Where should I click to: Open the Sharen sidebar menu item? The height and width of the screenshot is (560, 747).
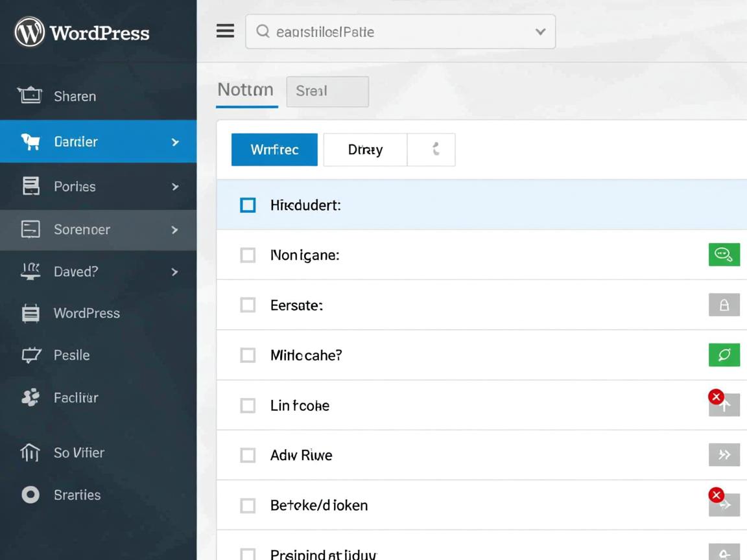75,96
